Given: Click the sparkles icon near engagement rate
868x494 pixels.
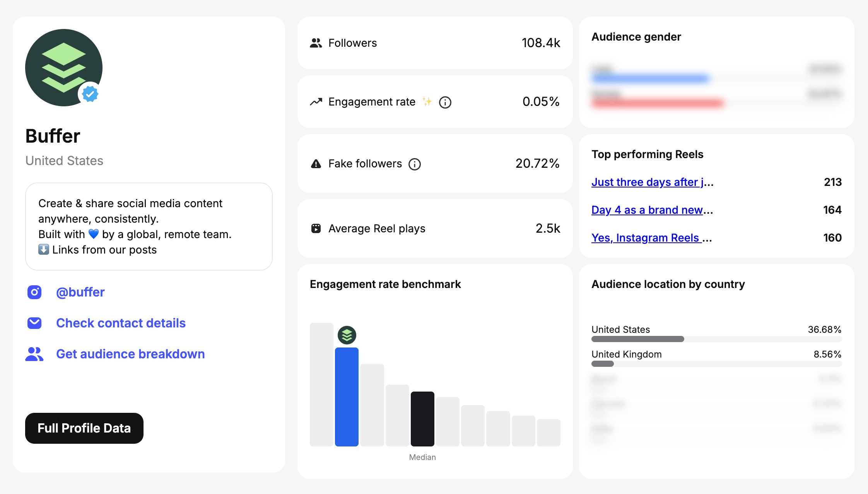Looking at the screenshot, I should pyautogui.click(x=427, y=102).
